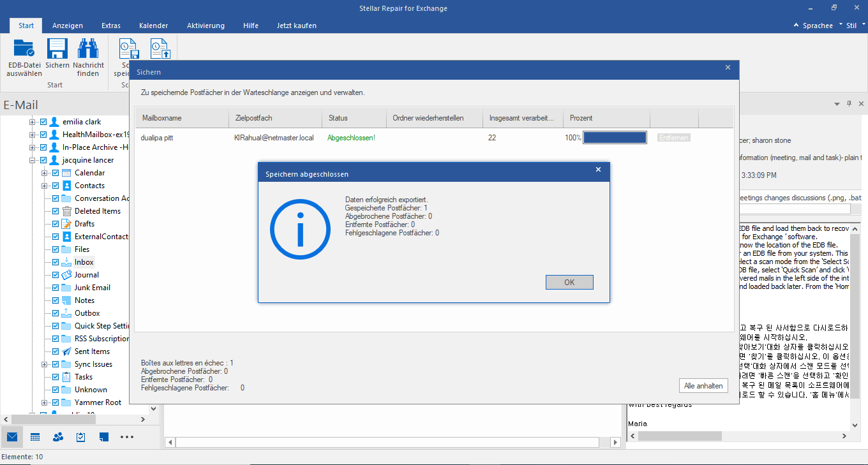Click the Alle anhalten button
The height and width of the screenshot is (465, 868).
pos(703,386)
